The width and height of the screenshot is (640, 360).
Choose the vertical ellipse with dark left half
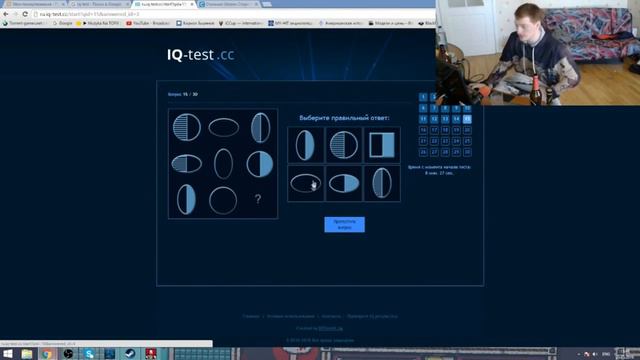tap(382, 183)
